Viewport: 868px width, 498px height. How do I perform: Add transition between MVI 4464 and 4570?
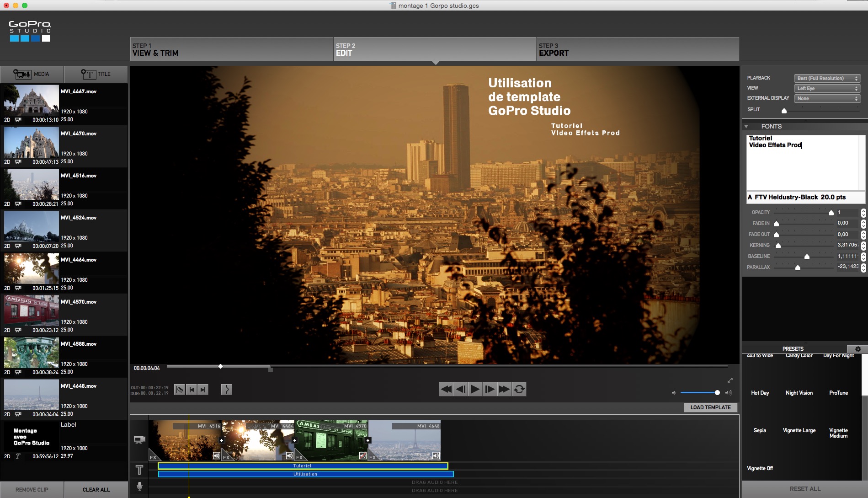[295, 440]
